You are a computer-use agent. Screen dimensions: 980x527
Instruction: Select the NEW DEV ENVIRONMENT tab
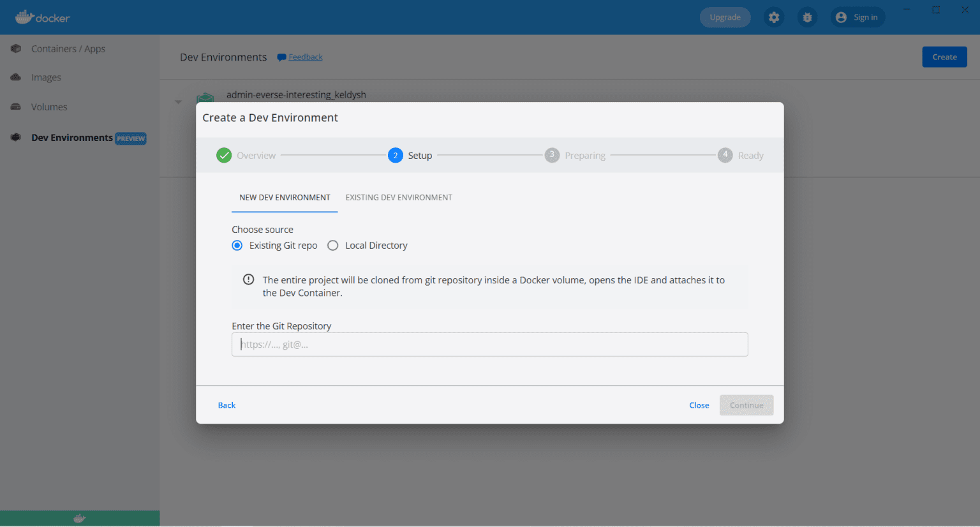click(285, 197)
